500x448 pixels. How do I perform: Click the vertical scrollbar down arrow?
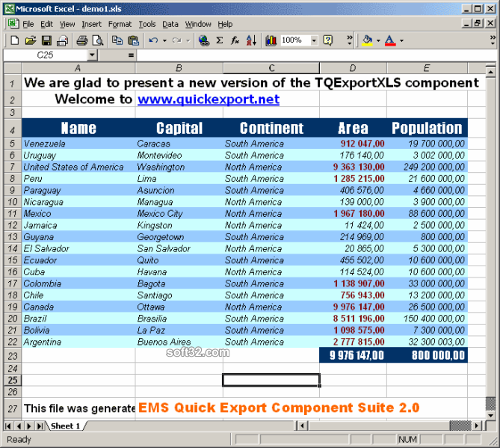pos(491,415)
